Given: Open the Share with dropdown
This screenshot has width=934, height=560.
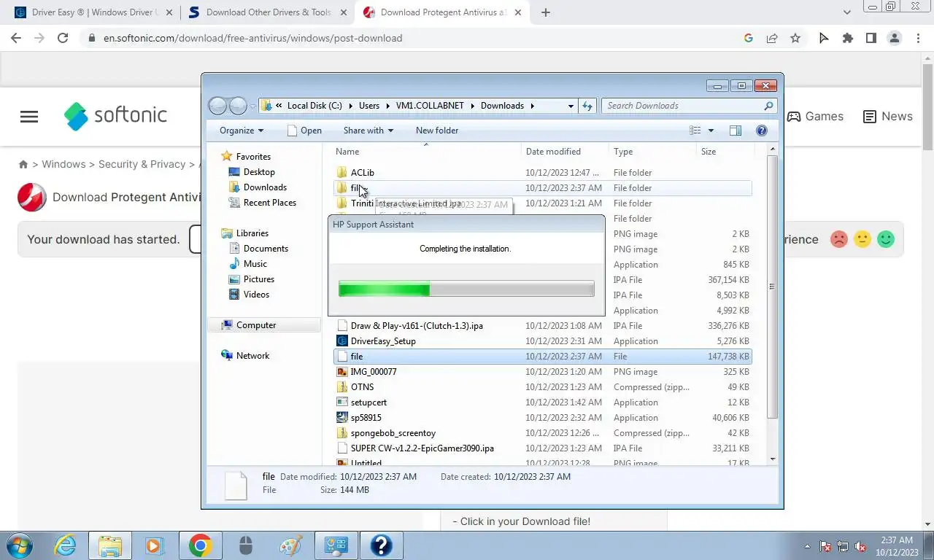Looking at the screenshot, I should pyautogui.click(x=368, y=131).
